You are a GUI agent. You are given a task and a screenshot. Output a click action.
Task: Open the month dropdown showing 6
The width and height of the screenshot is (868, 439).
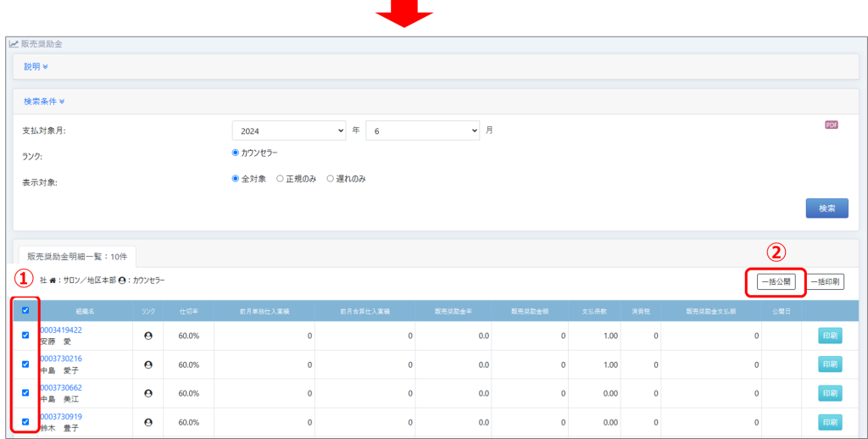click(422, 131)
